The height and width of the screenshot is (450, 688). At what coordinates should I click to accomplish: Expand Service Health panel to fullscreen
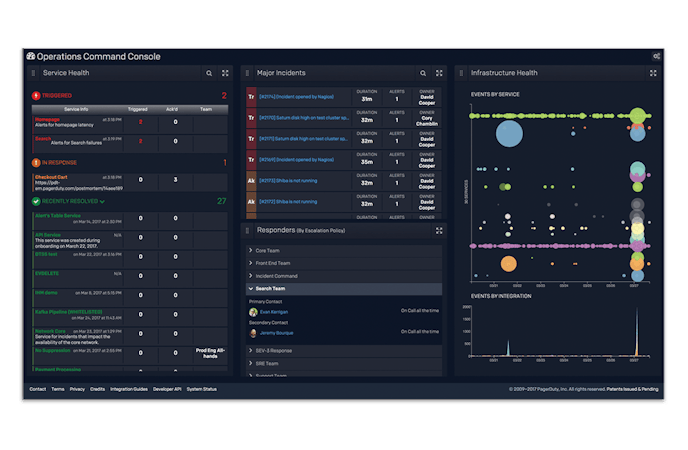(225, 73)
